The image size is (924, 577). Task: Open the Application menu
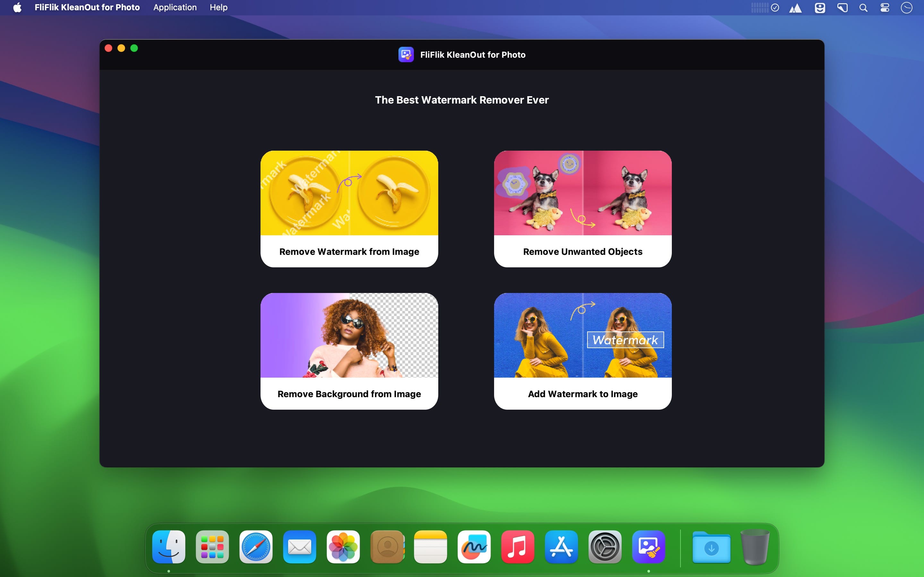click(175, 7)
